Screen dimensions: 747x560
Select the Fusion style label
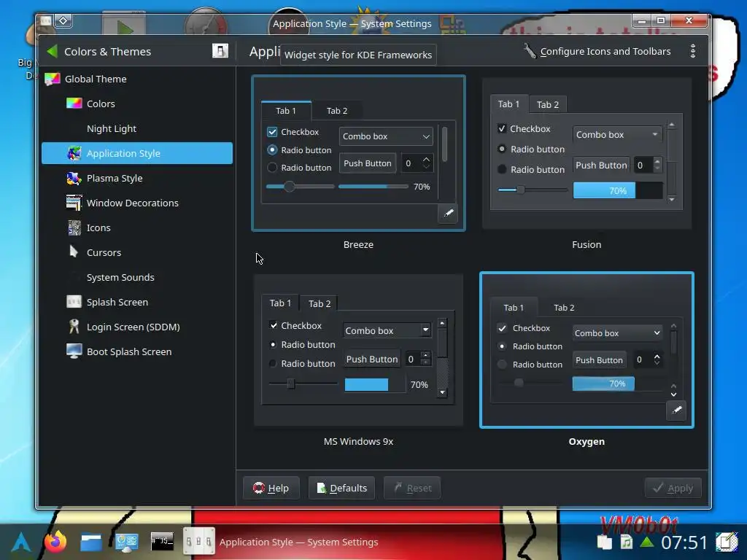coord(587,245)
